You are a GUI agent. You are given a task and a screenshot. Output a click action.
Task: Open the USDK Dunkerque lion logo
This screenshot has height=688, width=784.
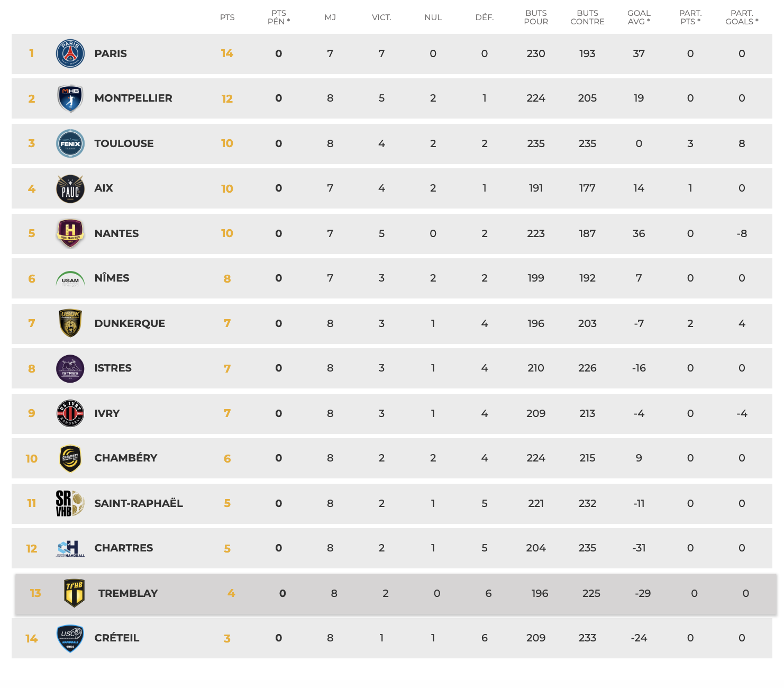coord(70,323)
